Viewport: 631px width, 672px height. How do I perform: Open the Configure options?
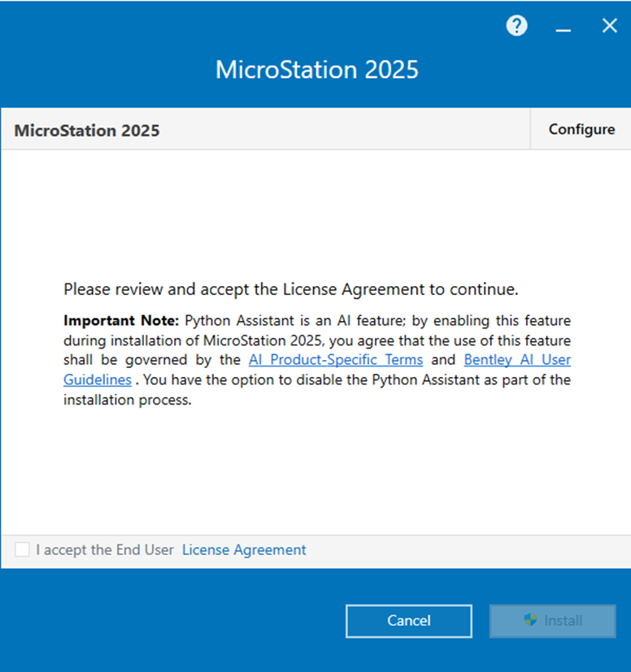tap(581, 129)
